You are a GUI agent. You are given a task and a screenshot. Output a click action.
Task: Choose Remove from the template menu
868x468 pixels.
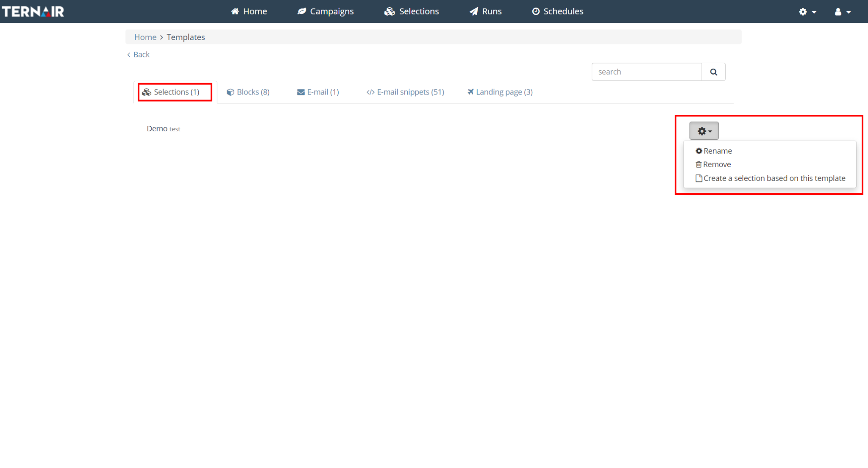pos(713,164)
